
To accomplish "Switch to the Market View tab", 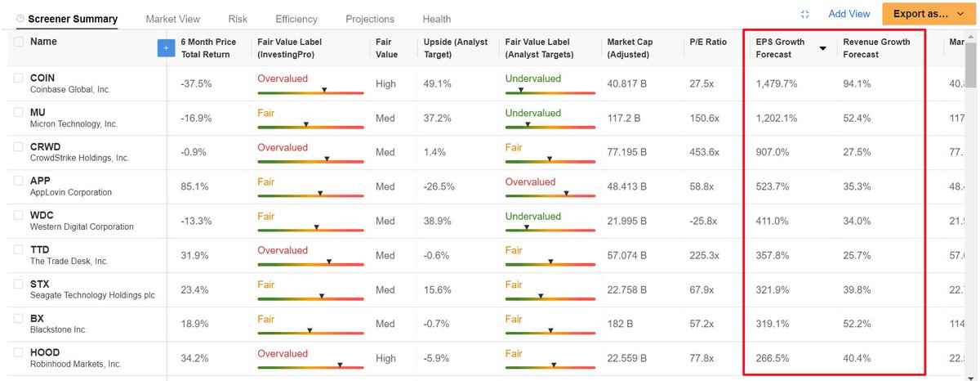I will 173,19.
